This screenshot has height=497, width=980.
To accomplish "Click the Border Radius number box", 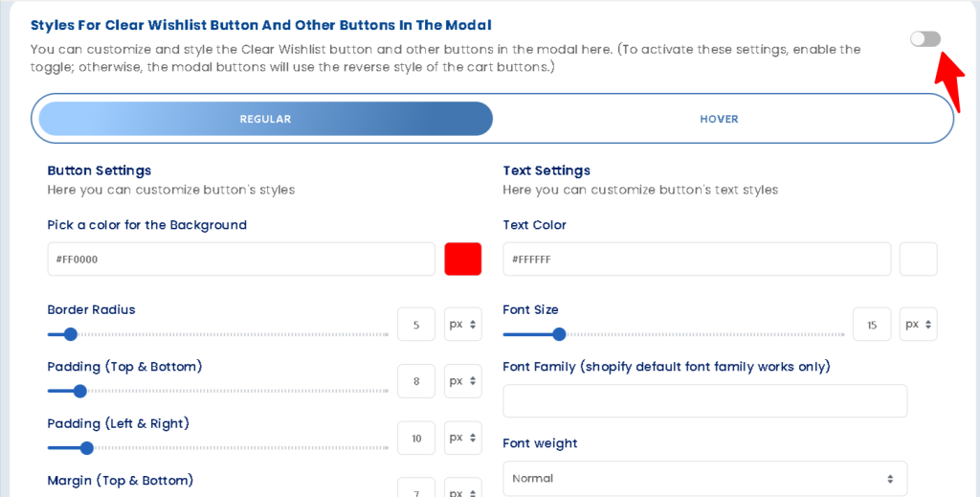I will [416, 325].
